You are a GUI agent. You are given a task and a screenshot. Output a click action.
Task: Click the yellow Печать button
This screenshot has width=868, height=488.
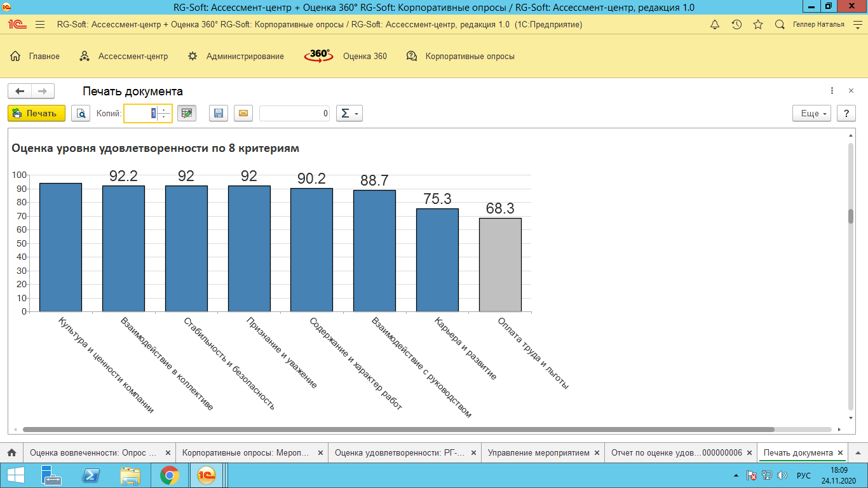(x=36, y=113)
